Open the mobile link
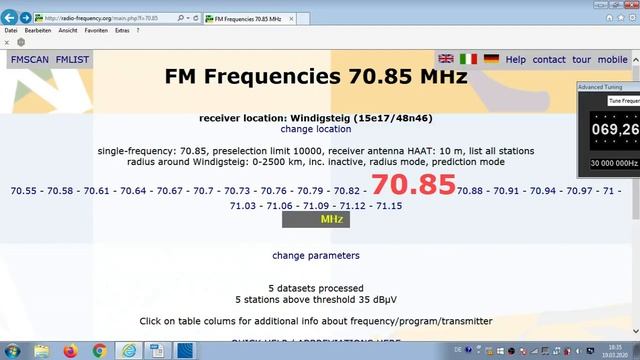640x360 pixels. [613, 60]
